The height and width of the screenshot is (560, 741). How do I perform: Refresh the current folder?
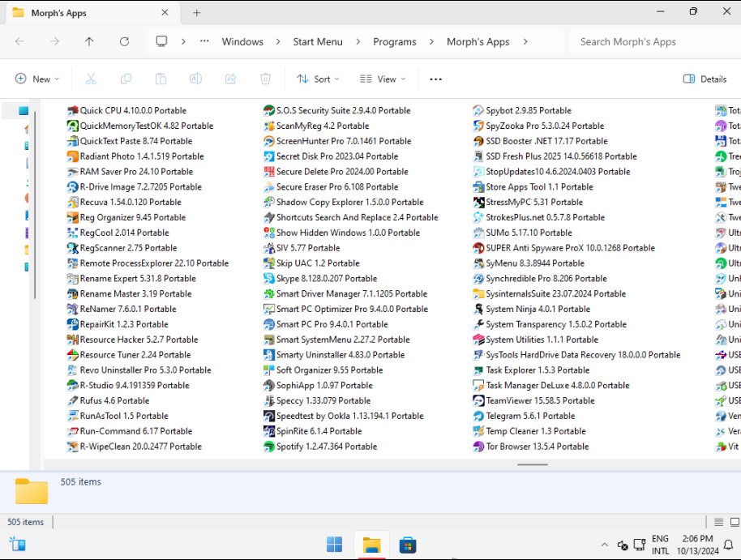coord(124,41)
